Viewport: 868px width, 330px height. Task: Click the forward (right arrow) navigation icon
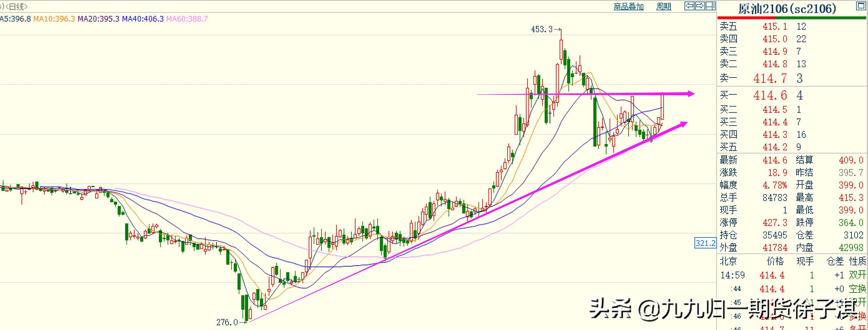pos(699,6)
